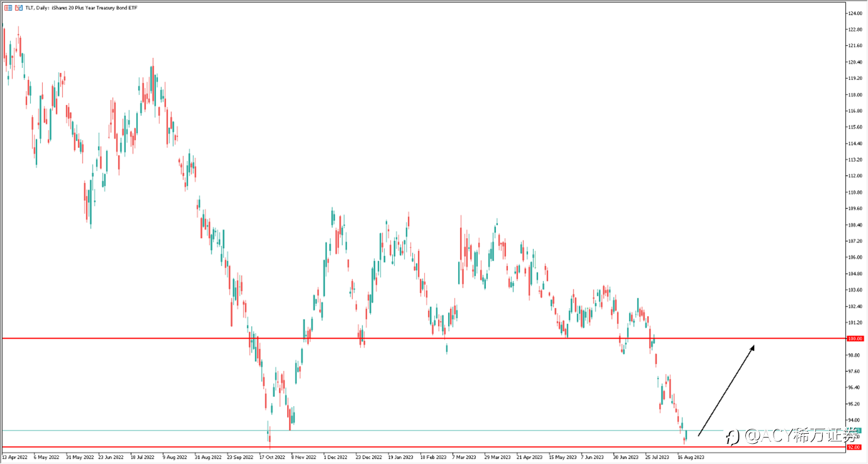Image resolution: width=868 pixels, height=464 pixels.
Task: Click the '10 Feb 2023' date axis label
Action: click(x=433, y=458)
